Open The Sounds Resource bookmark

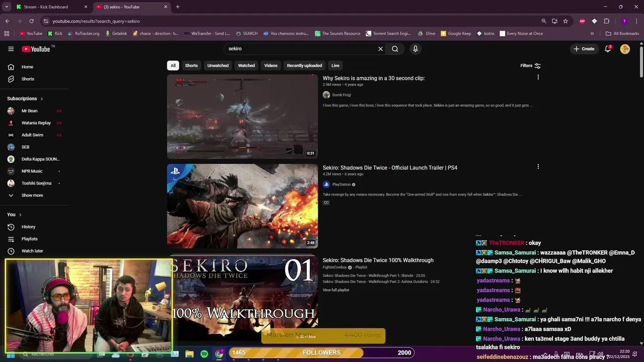click(x=338, y=34)
